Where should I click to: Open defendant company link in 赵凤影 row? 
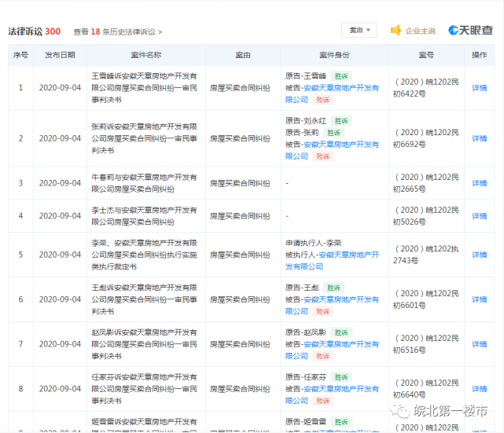(332, 350)
